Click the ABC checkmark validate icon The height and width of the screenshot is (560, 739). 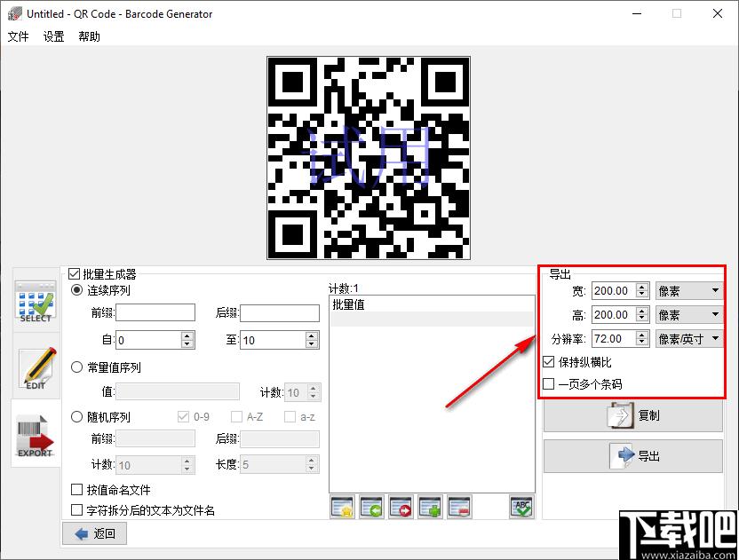[x=521, y=507]
